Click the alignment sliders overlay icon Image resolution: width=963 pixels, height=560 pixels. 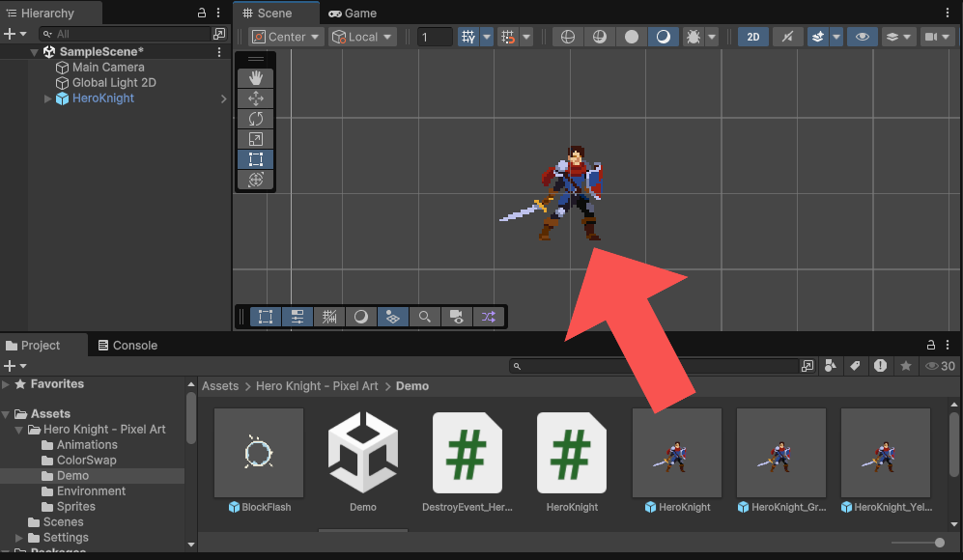click(297, 317)
